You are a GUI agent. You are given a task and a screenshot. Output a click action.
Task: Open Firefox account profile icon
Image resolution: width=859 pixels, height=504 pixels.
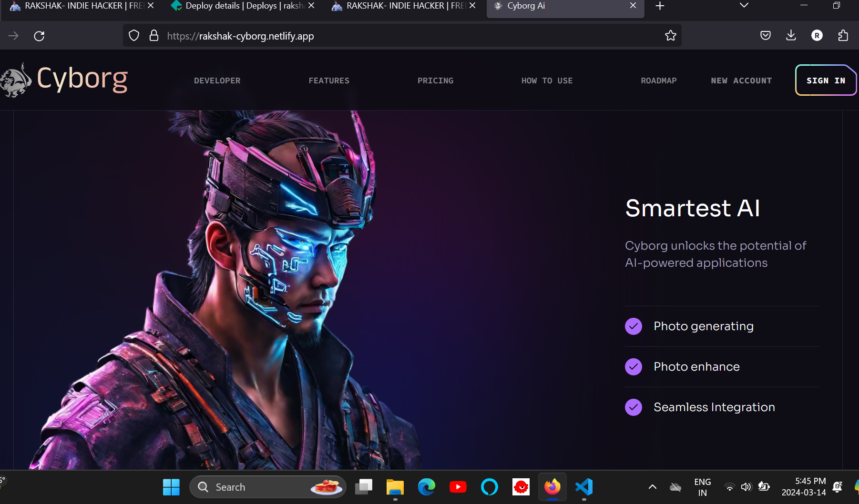817,36
